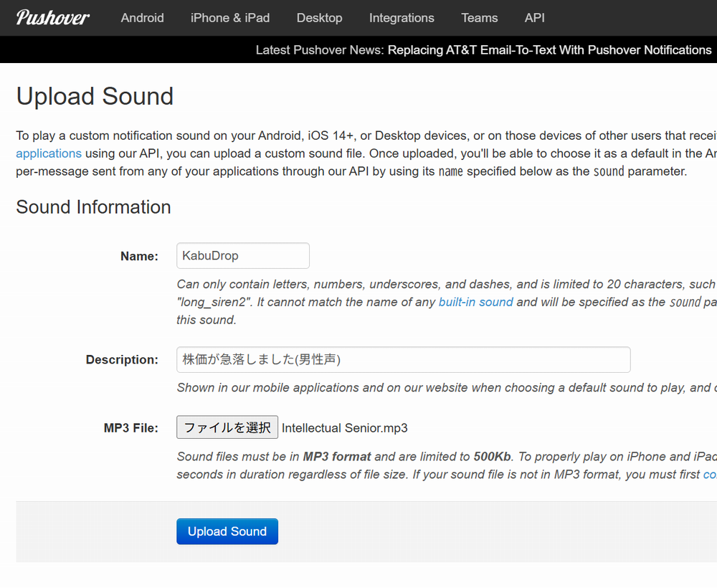Open the Desktop navigation link
The height and width of the screenshot is (588, 717).
pos(319,18)
